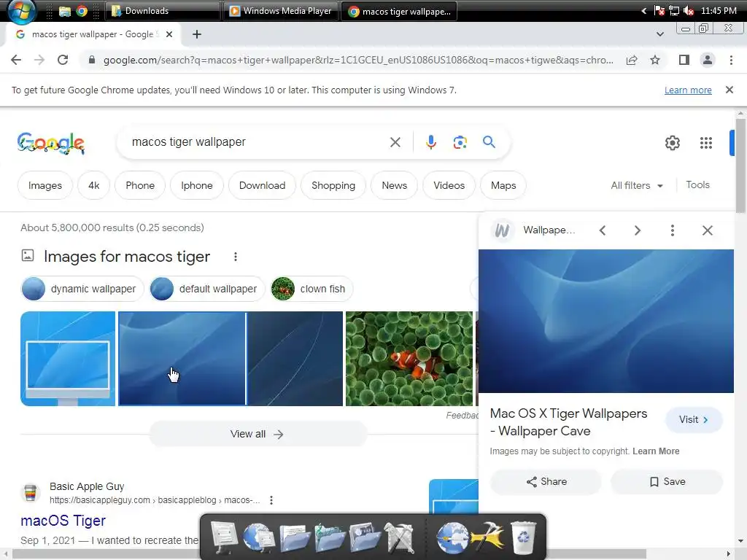Viewport: 747px width, 560px height.
Task: Save the image with the Save button
Action: tap(667, 481)
